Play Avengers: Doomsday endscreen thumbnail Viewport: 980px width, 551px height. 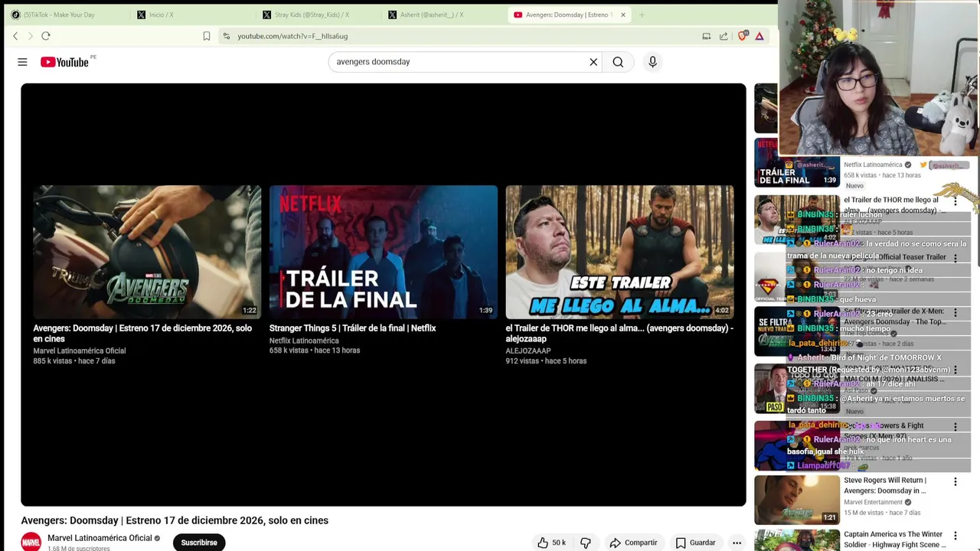coord(146,252)
